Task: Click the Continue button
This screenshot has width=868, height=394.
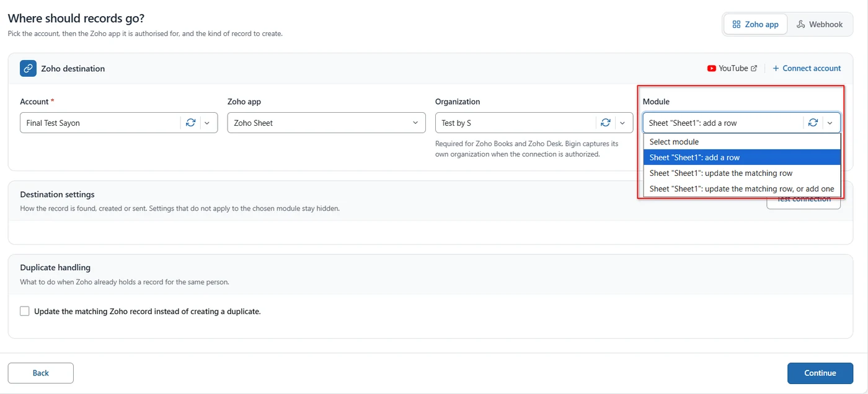Action: tap(820, 373)
